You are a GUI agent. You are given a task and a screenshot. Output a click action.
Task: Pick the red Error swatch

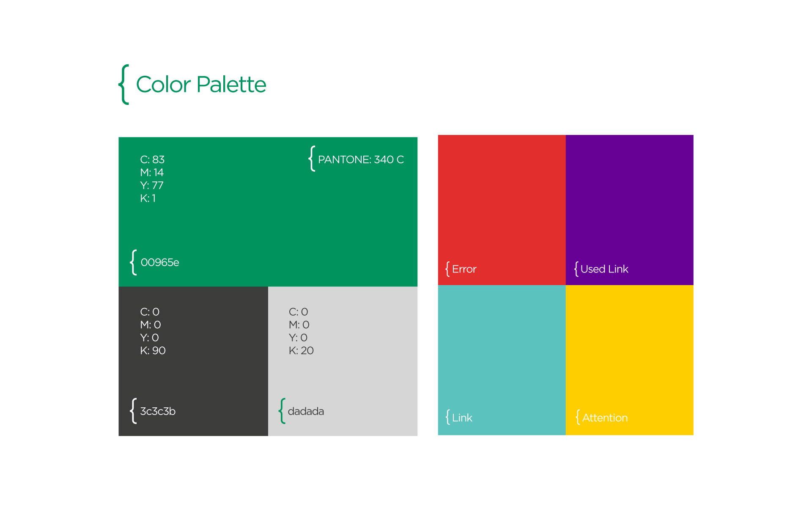(x=502, y=210)
